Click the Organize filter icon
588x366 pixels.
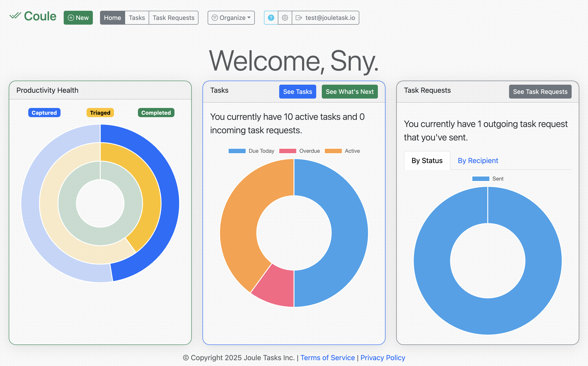[x=215, y=18]
